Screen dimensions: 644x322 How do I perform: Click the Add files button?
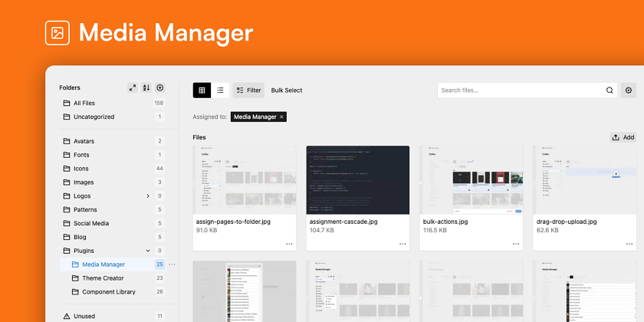(623, 137)
